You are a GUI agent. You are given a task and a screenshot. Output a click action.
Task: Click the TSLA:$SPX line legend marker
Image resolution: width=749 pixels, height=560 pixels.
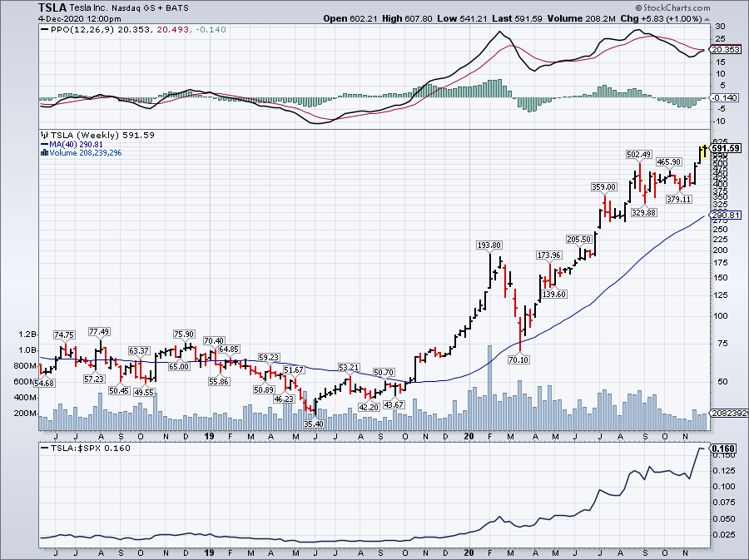45,448
